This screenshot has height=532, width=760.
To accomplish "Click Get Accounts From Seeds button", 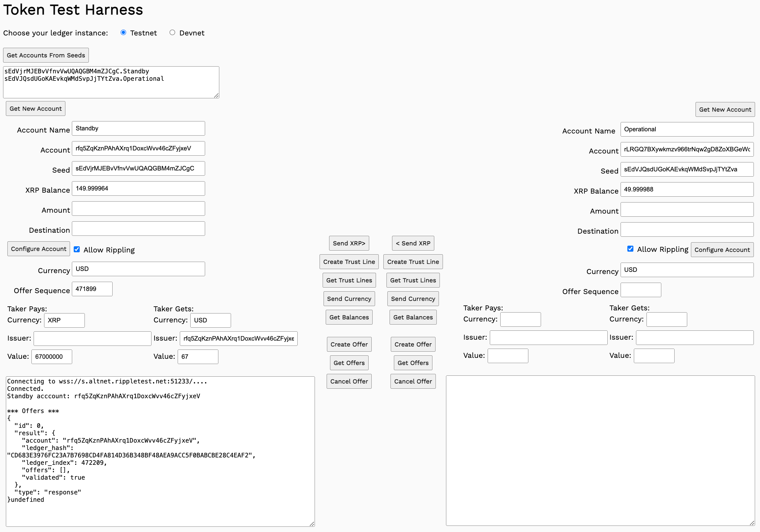I will click(46, 55).
